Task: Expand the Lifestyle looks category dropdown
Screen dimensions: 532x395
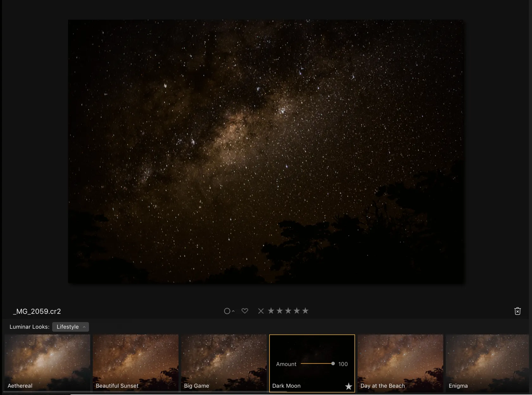Action: [70, 327]
